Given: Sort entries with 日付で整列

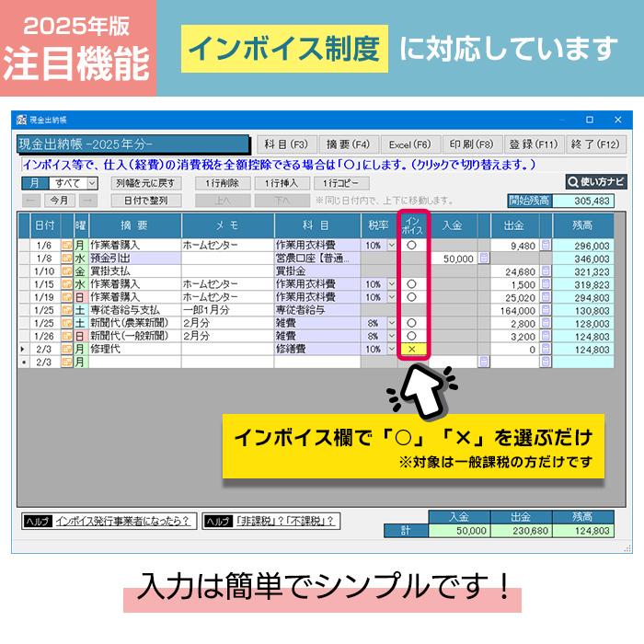Looking at the screenshot, I should (145, 201).
